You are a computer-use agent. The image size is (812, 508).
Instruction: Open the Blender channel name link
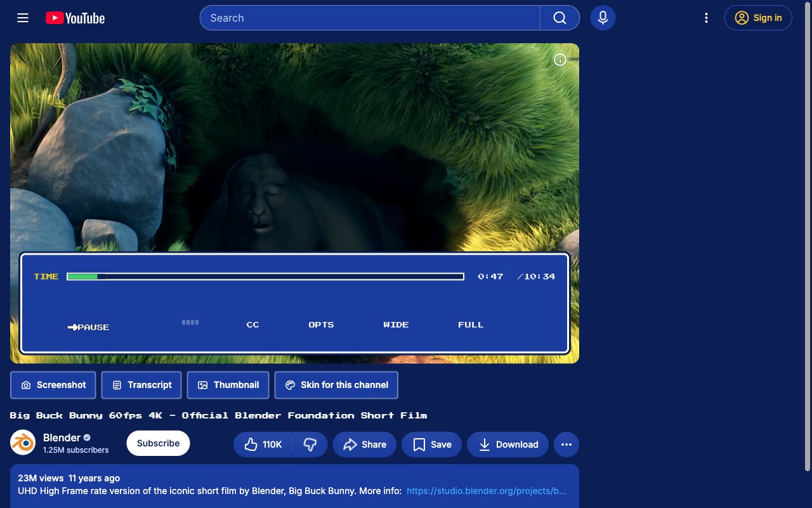coord(62,438)
